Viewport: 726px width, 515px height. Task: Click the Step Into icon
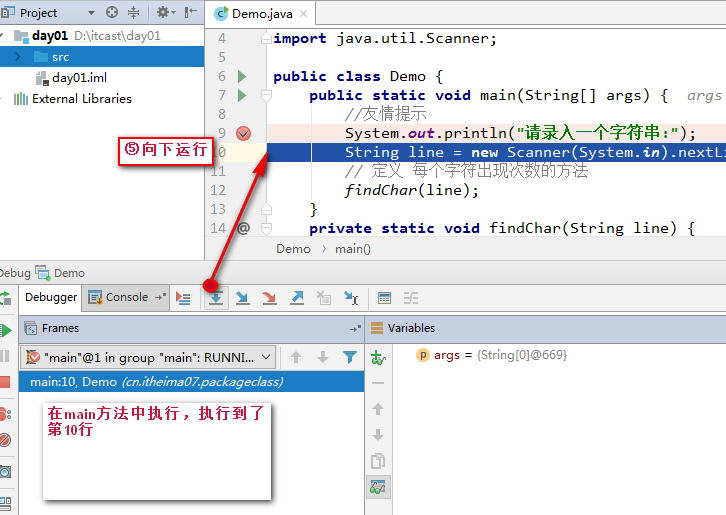(x=243, y=298)
